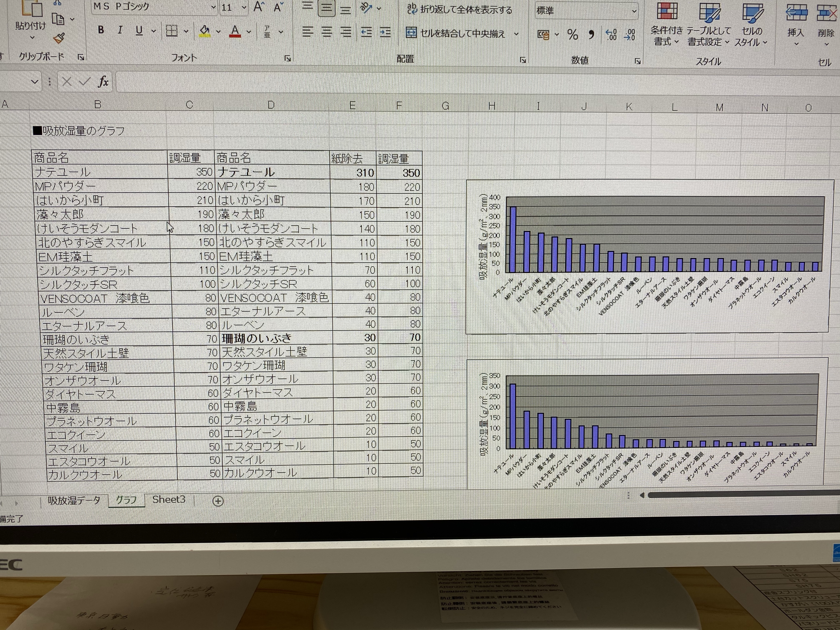Toggle italic formatting
The height and width of the screenshot is (630, 840).
click(120, 30)
